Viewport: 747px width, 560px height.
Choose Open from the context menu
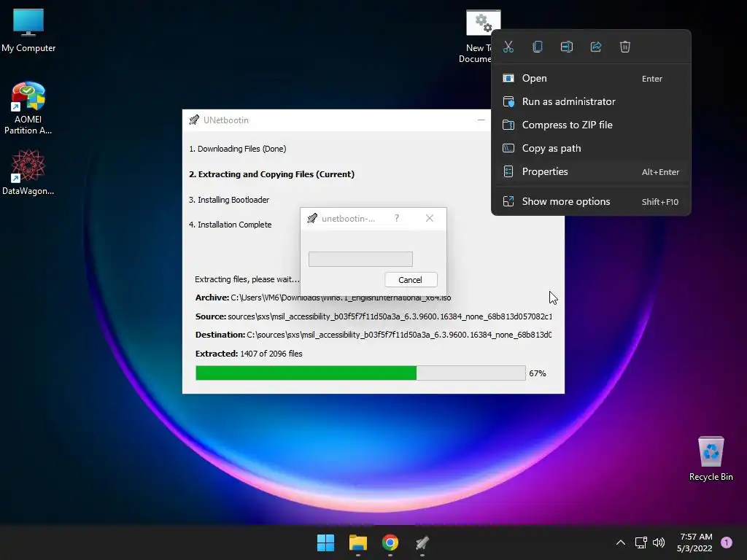tap(591, 78)
